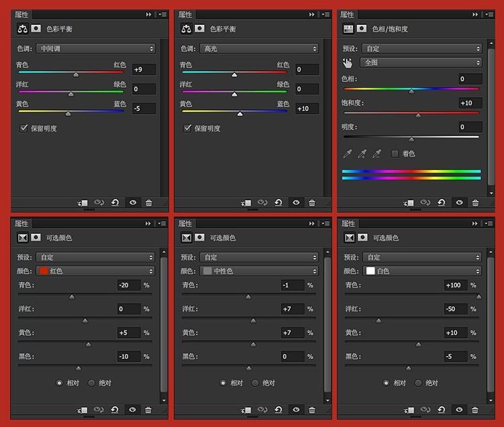Viewport: 504px width, 427px height.
Task: Click the Color Balance scales icon in the Midtones panel
Action: click(x=22, y=29)
